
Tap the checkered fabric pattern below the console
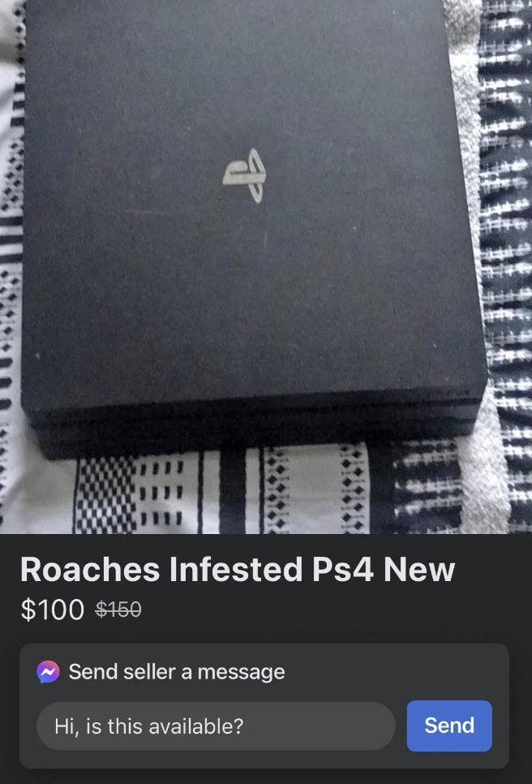[105, 495]
